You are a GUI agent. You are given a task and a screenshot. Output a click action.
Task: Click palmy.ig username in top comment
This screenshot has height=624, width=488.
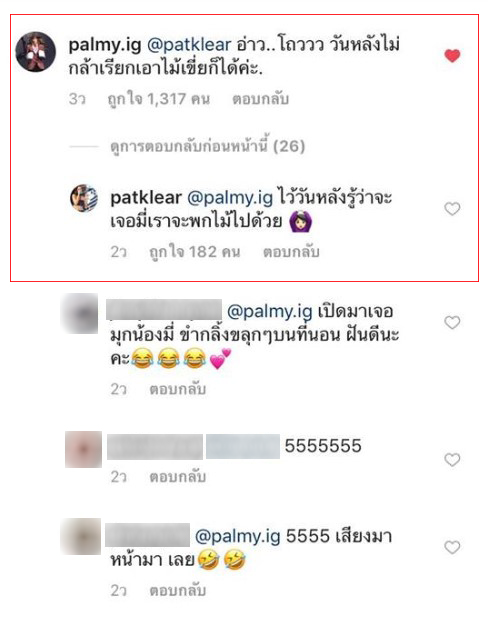[105, 45]
